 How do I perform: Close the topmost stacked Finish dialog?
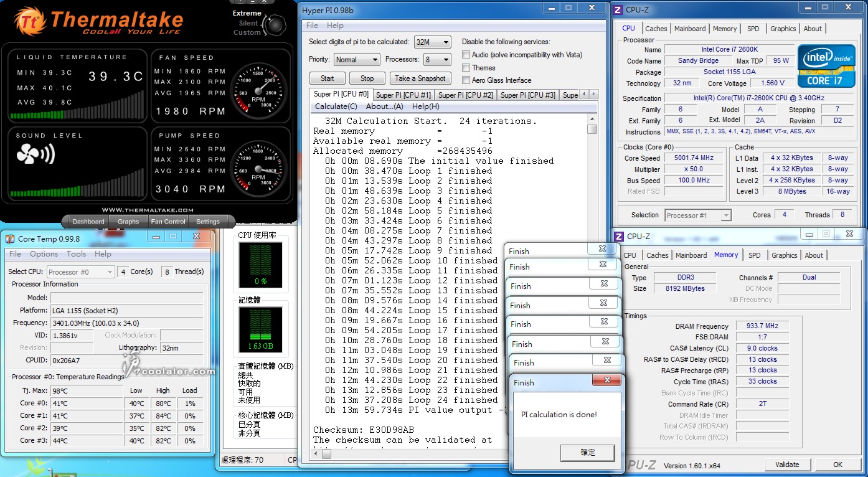click(602, 249)
